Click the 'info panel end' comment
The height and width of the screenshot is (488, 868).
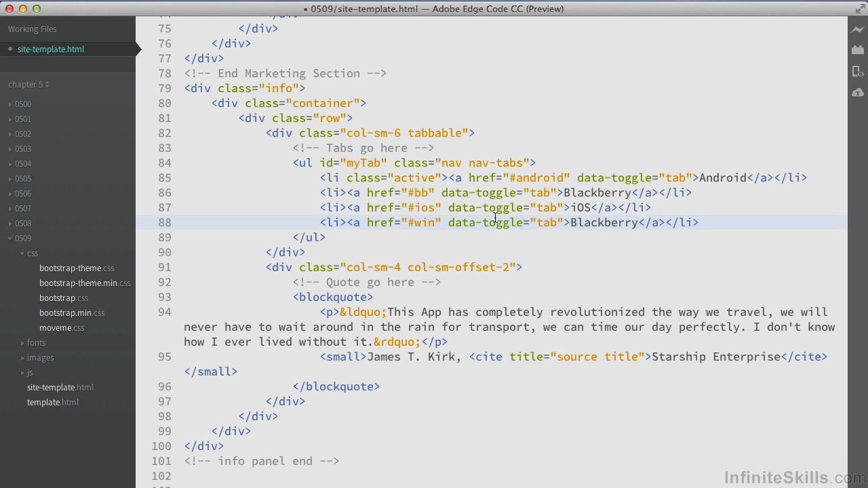262,461
